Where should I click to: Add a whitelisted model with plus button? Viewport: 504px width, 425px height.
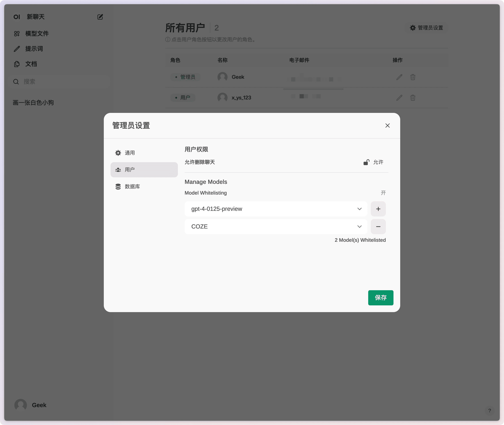click(378, 209)
